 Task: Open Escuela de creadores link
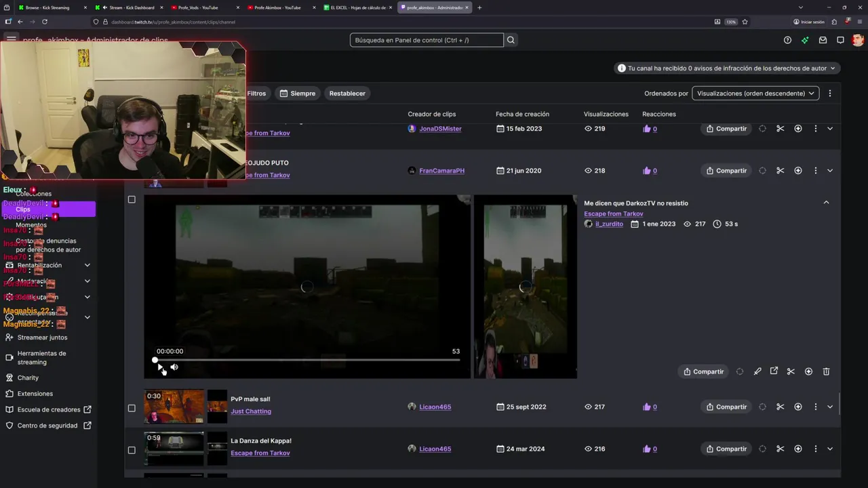(49, 409)
